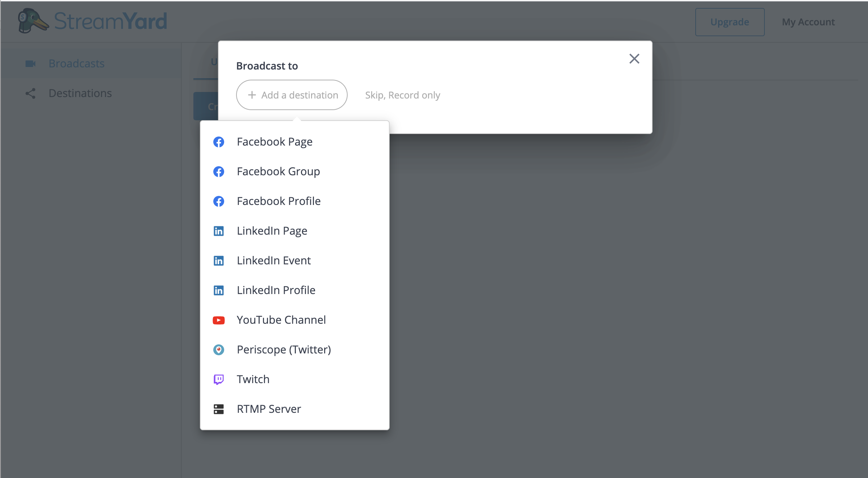Open the Destinations sidebar section
Screen dimensions: 868x478
80,92
